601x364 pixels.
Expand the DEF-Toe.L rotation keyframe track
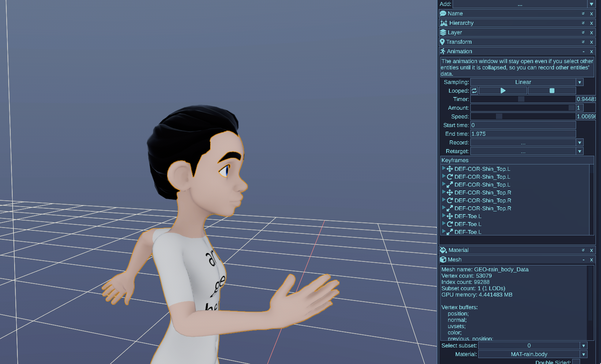tap(444, 224)
